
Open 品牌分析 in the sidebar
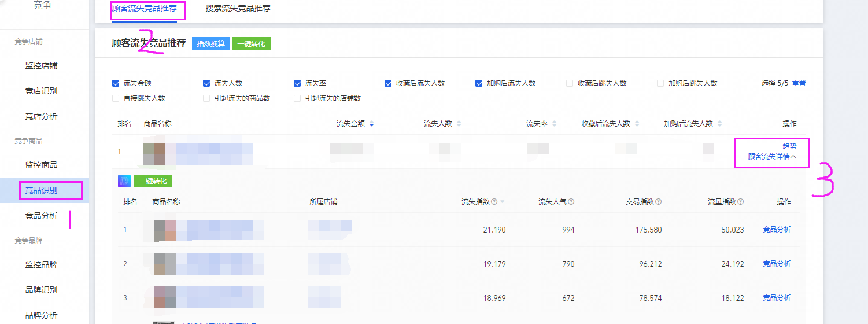(41, 315)
